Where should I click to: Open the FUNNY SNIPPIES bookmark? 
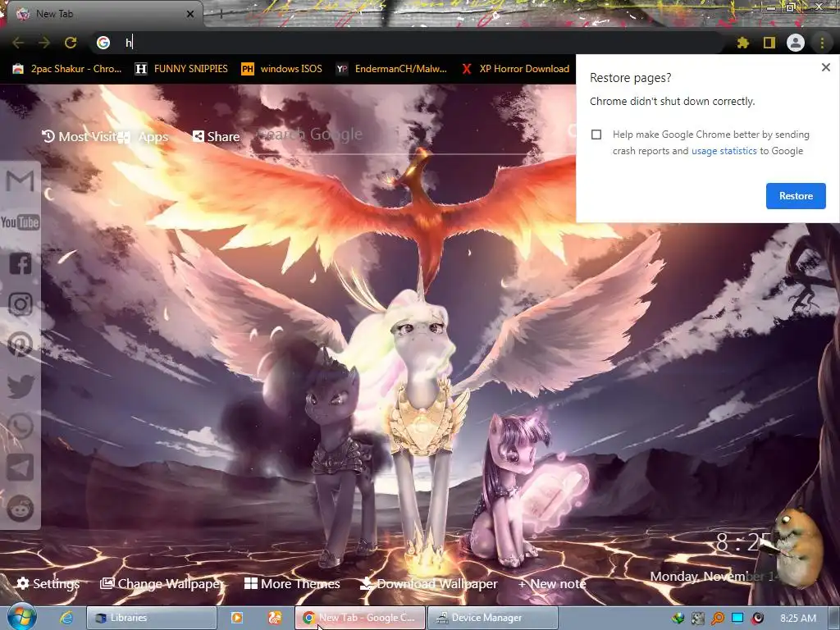point(181,69)
